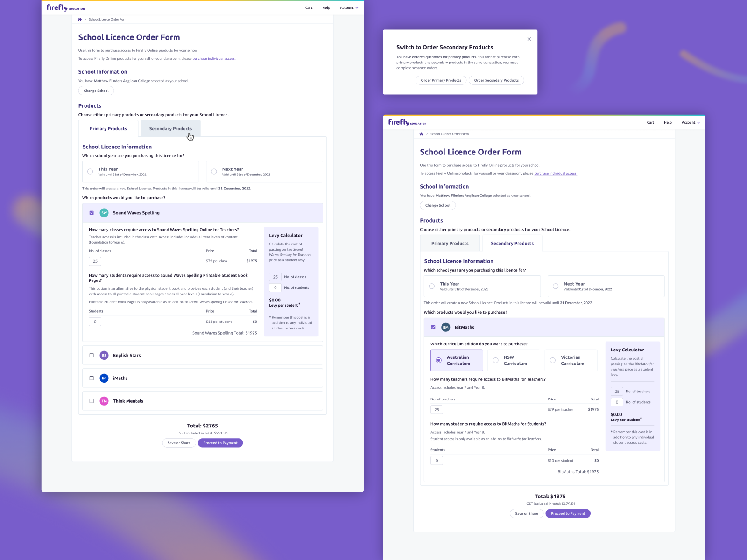
Task: Follow purchase individual access link in right window
Action: [556, 173]
